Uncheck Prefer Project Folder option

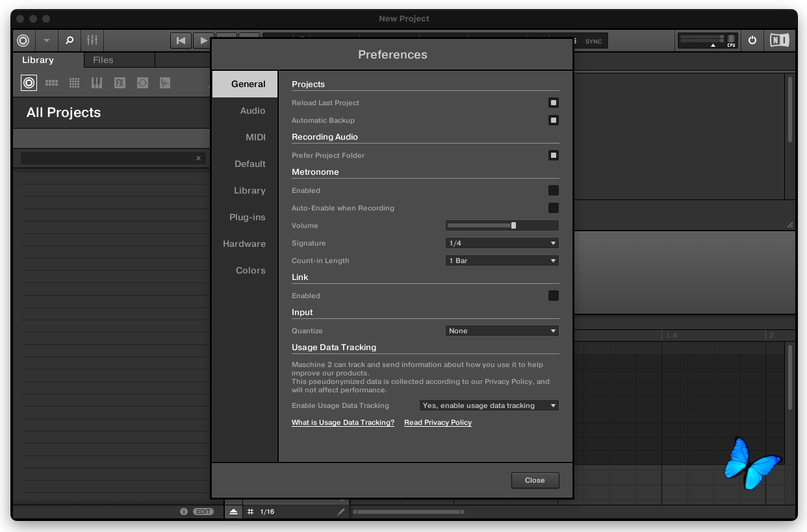tap(553, 155)
